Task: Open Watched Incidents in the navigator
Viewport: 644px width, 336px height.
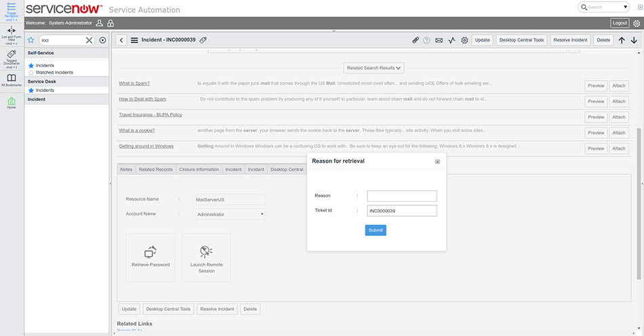Action: [54, 72]
